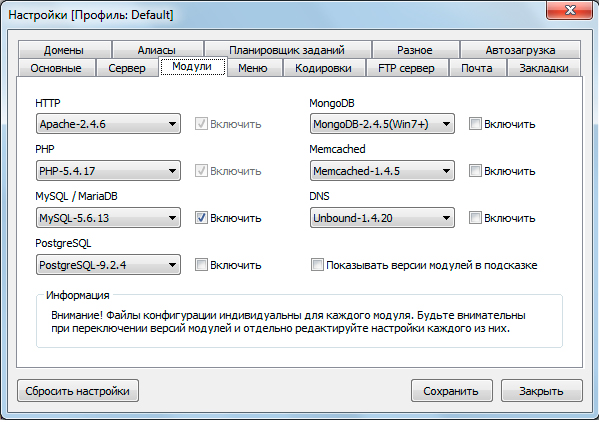Select the FTP сервер tab

click(406, 68)
